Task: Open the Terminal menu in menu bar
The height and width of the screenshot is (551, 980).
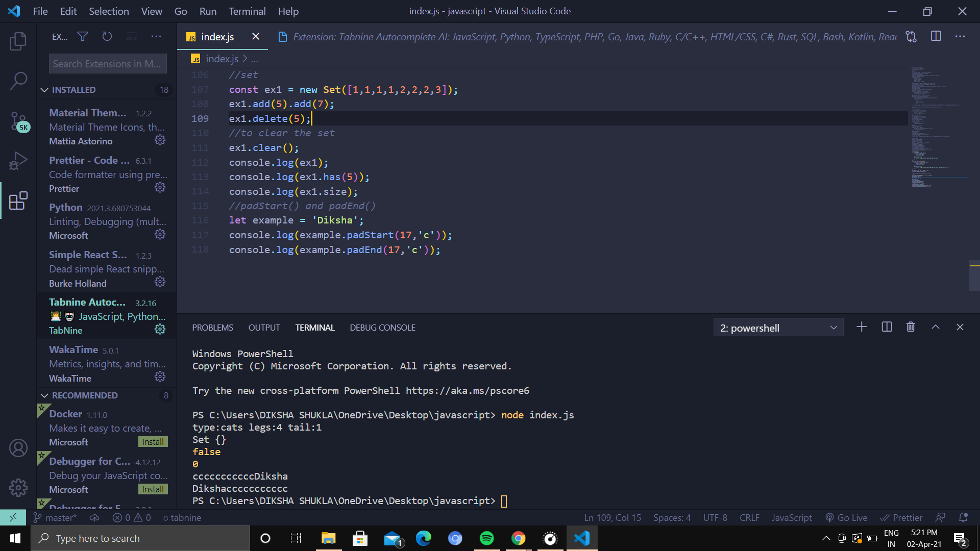Action: point(247,11)
